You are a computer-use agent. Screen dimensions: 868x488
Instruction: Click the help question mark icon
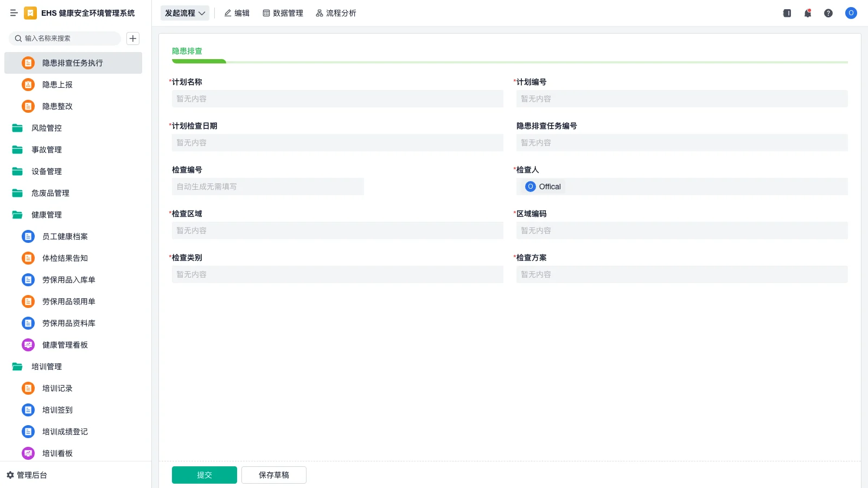point(828,13)
